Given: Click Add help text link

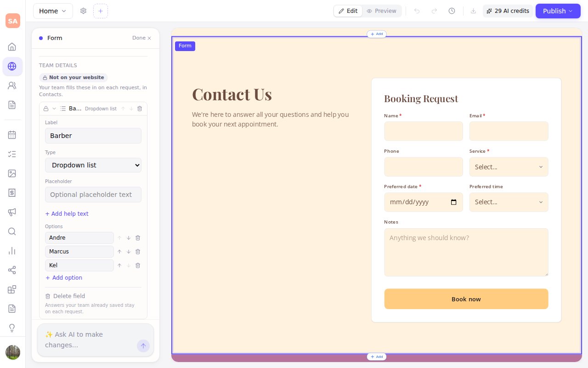Looking at the screenshot, I should (67, 214).
